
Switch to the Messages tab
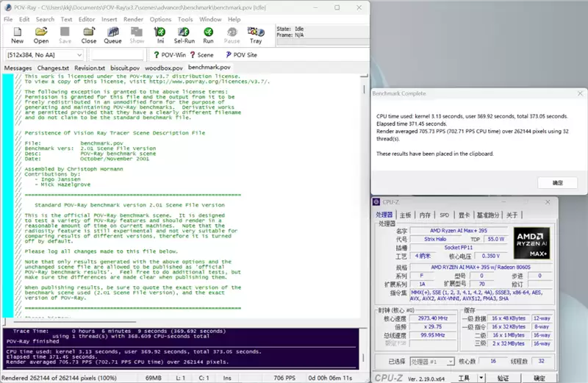coord(18,68)
